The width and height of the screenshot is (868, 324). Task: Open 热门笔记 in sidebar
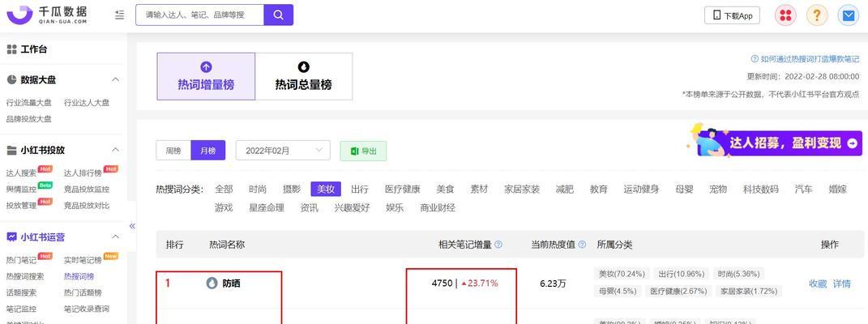[x=22, y=260]
